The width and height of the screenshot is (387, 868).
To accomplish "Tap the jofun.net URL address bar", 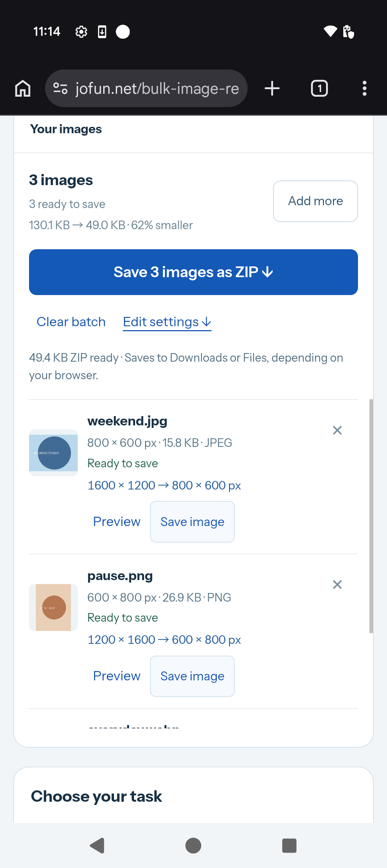I will click(146, 88).
